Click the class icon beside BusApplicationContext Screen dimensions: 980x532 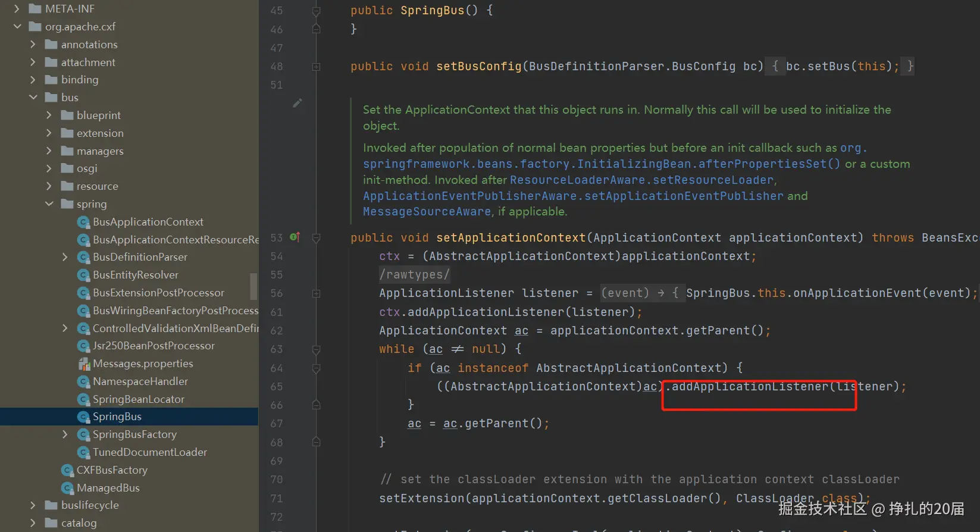point(83,222)
